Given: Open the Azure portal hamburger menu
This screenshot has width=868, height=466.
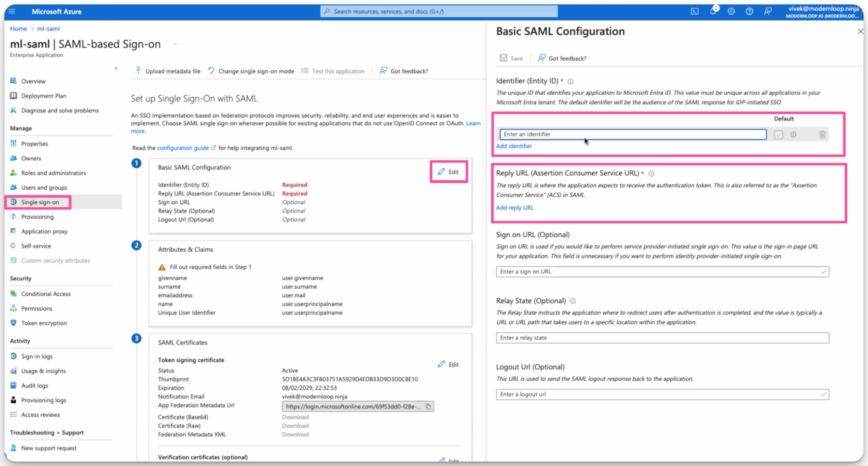Looking at the screenshot, I should point(12,12).
